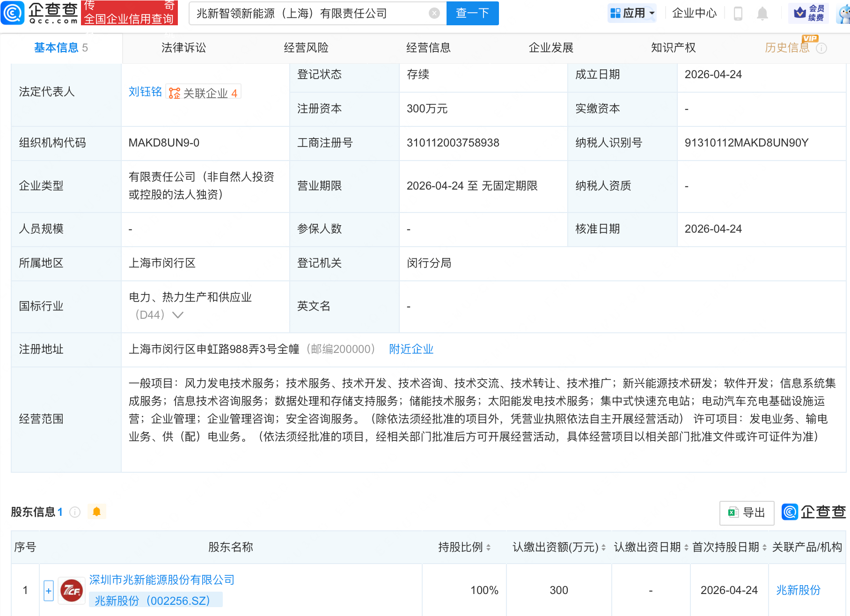Sort by 认缴出资额 column
This screenshot has height=616, width=850.
603,547
